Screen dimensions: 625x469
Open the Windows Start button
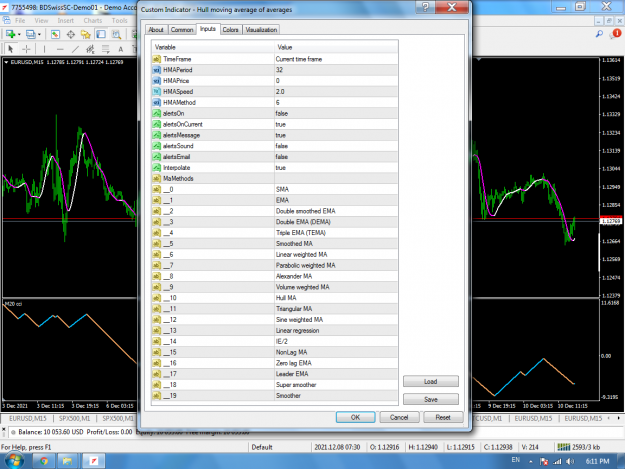coord(13,461)
